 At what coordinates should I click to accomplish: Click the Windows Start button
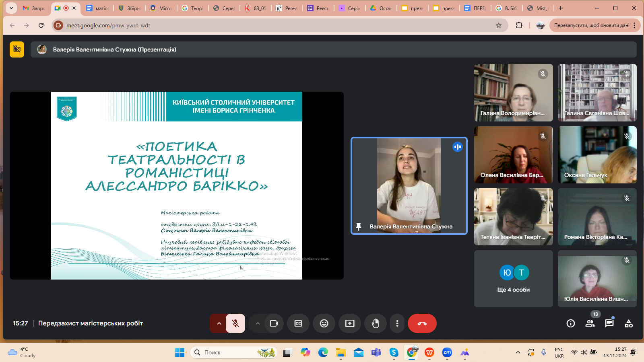[180, 353]
